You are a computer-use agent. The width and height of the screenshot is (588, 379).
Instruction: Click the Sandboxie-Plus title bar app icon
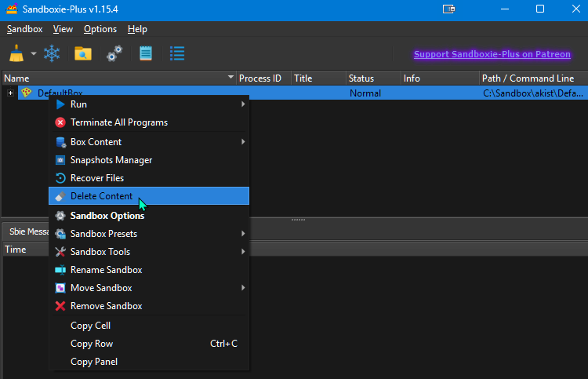(12, 9)
